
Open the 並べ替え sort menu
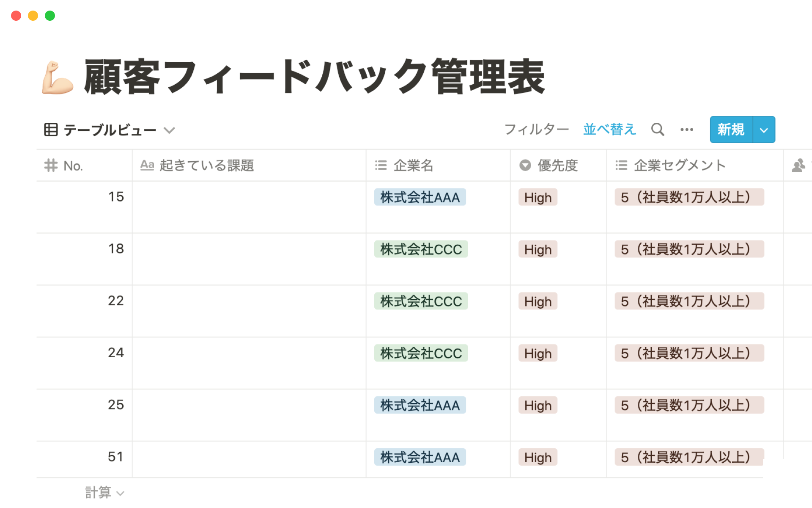(609, 130)
